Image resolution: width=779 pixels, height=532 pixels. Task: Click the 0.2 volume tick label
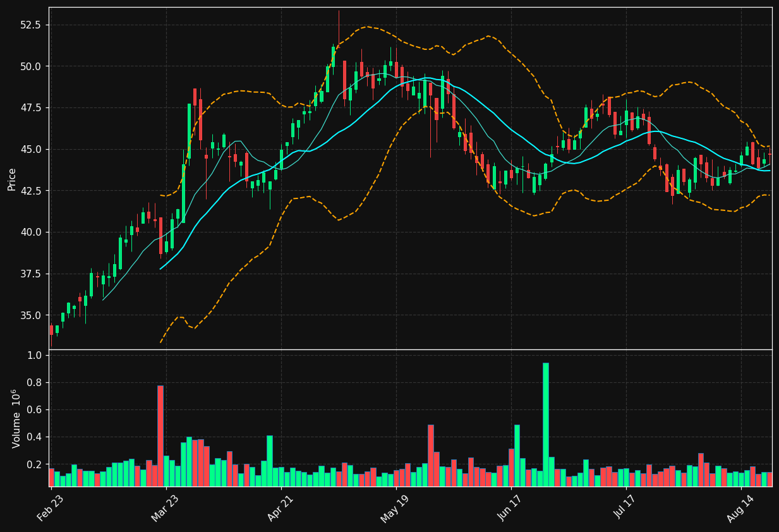coord(35,465)
